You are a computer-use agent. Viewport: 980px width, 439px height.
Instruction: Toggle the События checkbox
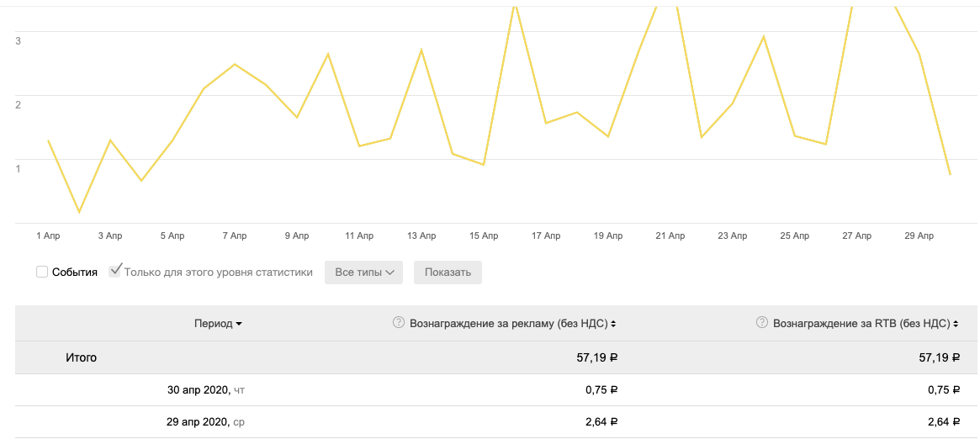tap(42, 272)
